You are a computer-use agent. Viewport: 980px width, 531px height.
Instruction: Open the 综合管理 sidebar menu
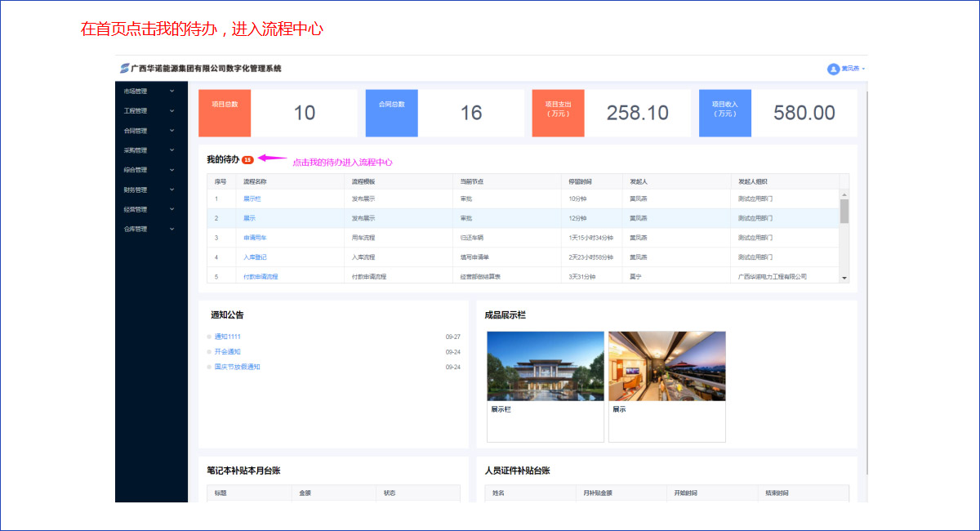click(x=149, y=170)
